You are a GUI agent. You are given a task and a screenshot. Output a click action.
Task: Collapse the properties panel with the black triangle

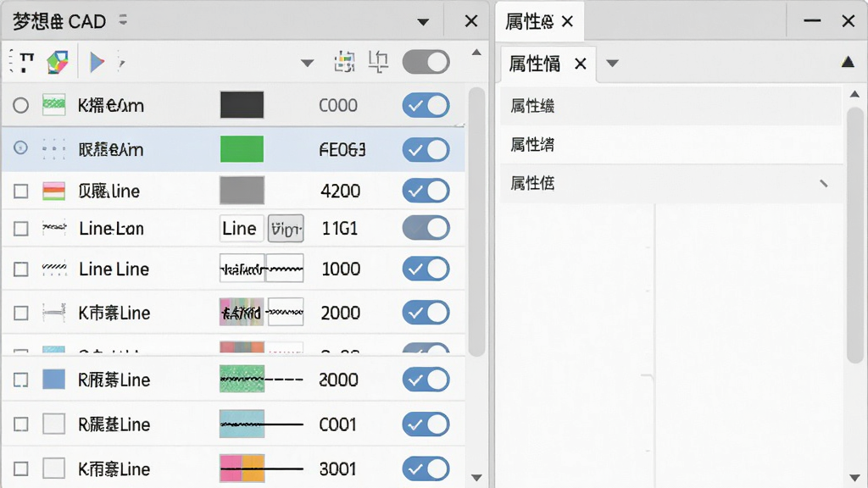click(848, 61)
